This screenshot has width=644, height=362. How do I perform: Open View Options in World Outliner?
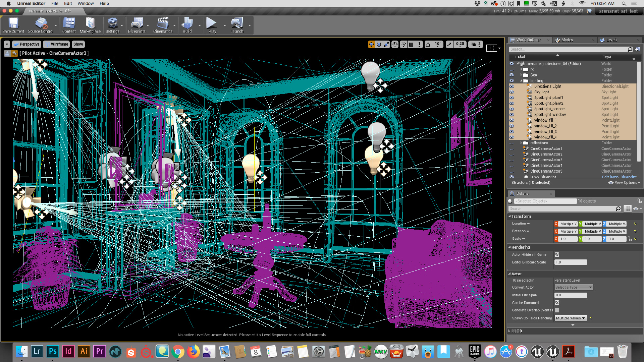[624, 182]
